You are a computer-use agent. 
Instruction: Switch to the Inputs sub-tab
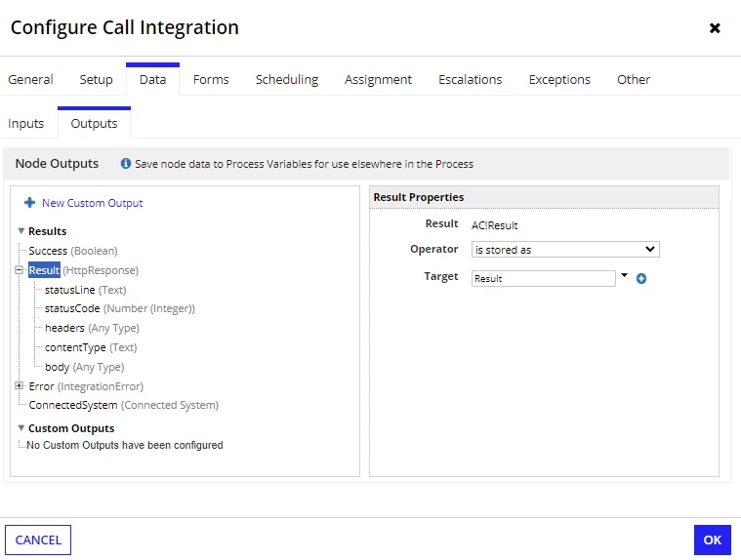point(25,123)
